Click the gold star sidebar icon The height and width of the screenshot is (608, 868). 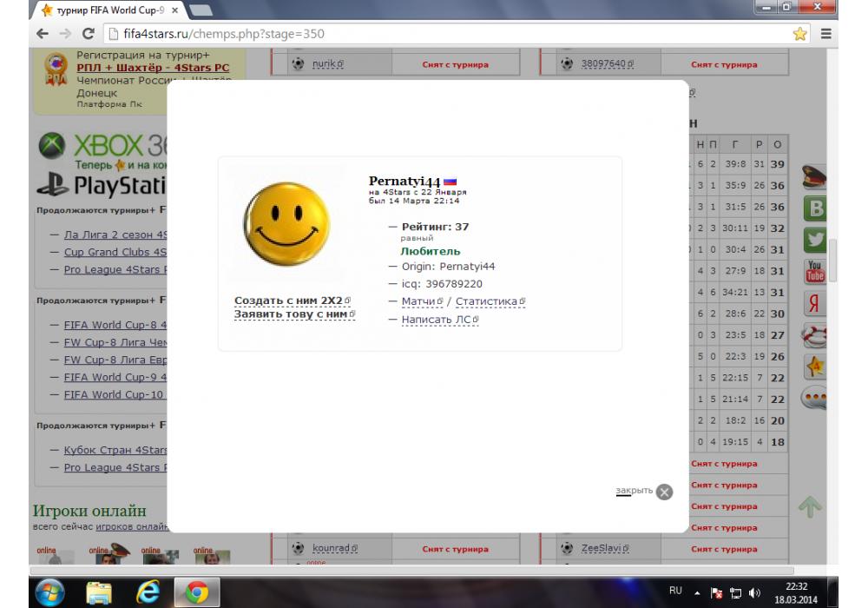[x=815, y=367]
